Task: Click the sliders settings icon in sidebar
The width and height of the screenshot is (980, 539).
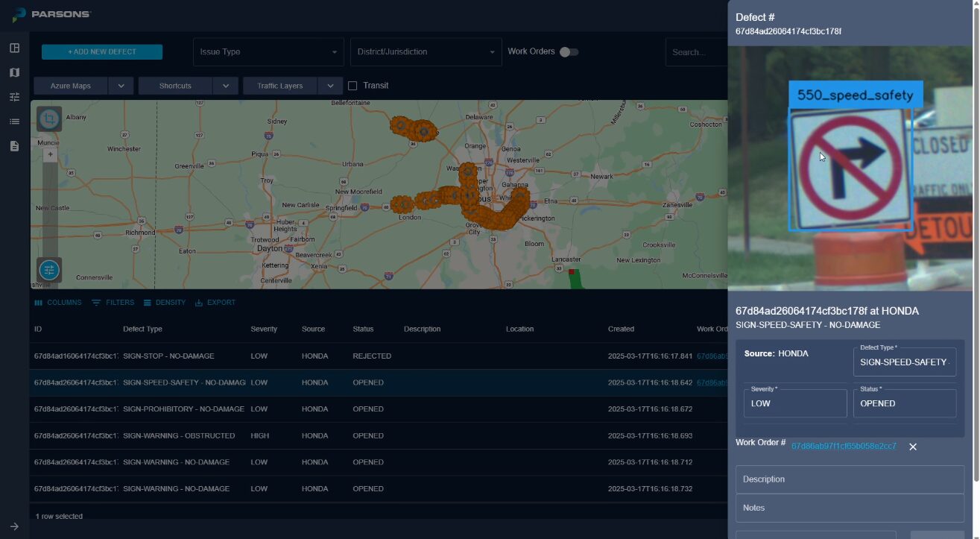Action: tap(14, 97)
